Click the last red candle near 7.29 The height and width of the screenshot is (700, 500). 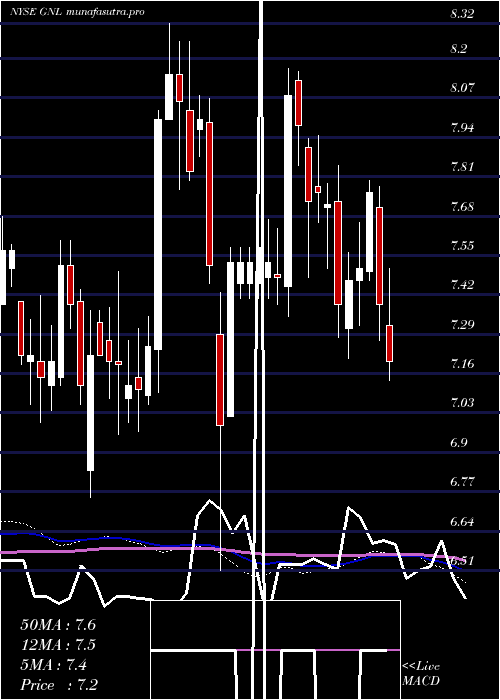coord(390,343)
